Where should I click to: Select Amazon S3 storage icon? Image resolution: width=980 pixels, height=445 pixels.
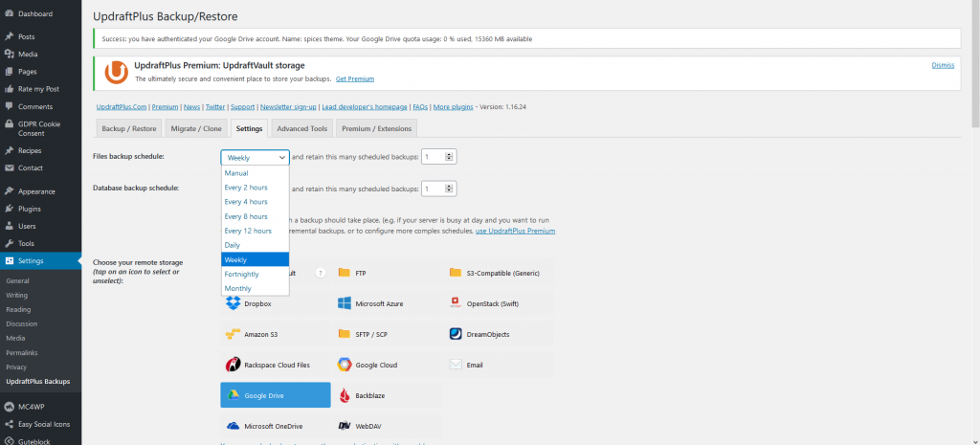tap(234, 334)
